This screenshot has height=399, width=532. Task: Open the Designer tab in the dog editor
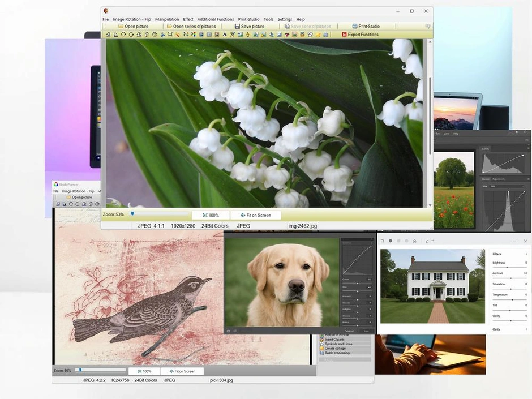[x=349, y=331]
